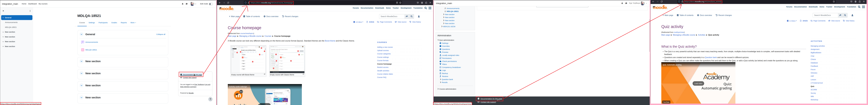
Task: Click browser back arrow in Course homepage docs window
Action: click(220, 3)
